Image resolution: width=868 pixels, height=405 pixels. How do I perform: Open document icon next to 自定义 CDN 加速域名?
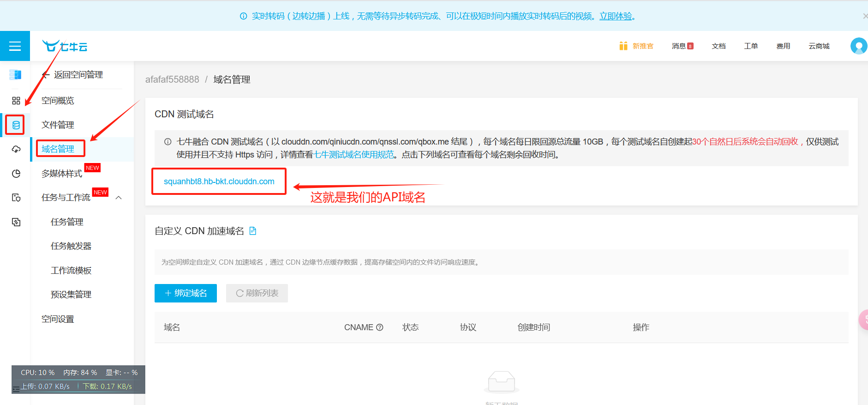point(253,231)
